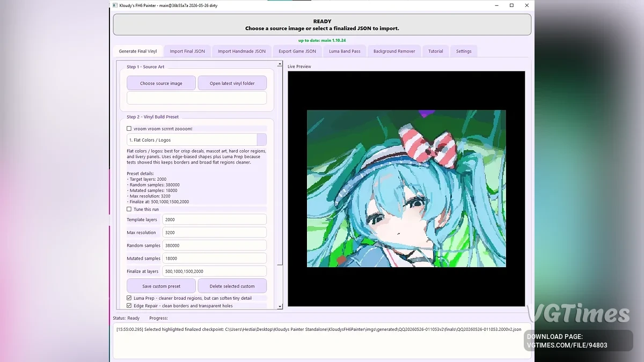
Task: Maximize the FH6 Painter window
Action: (x=511, y=5)
